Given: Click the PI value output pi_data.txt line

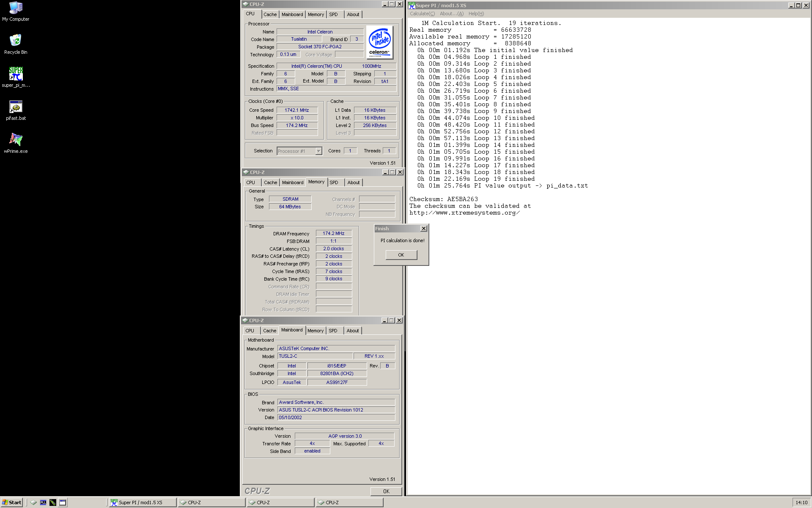Looking at the screenshot, I should pyautogui.click(x=502, y=186).
